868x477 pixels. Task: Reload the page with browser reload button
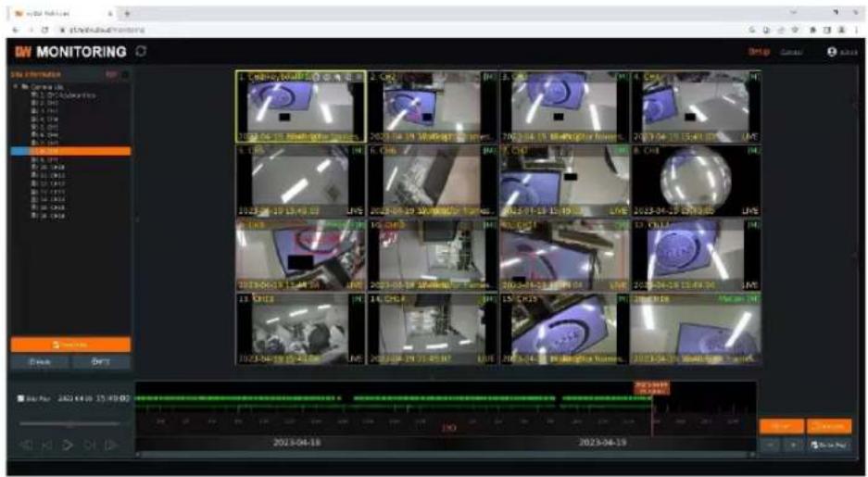pyautogui.click(x=45, y=30)
